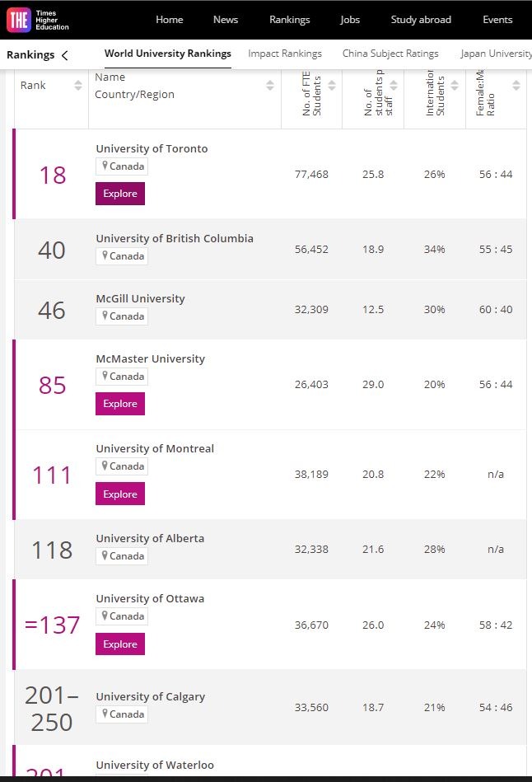Sort by International Students arrows
Screen dimensions: 532x782
coord(455,85)
